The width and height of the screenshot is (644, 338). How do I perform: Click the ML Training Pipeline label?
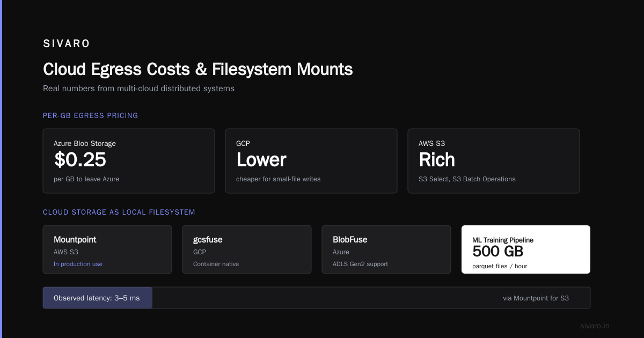(x=503, y=240)
